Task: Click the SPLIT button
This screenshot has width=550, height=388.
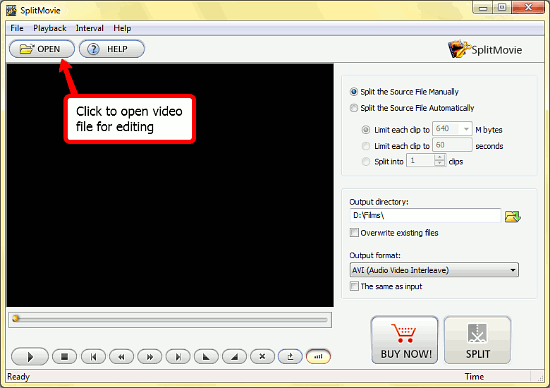Action: pos(477,340)
